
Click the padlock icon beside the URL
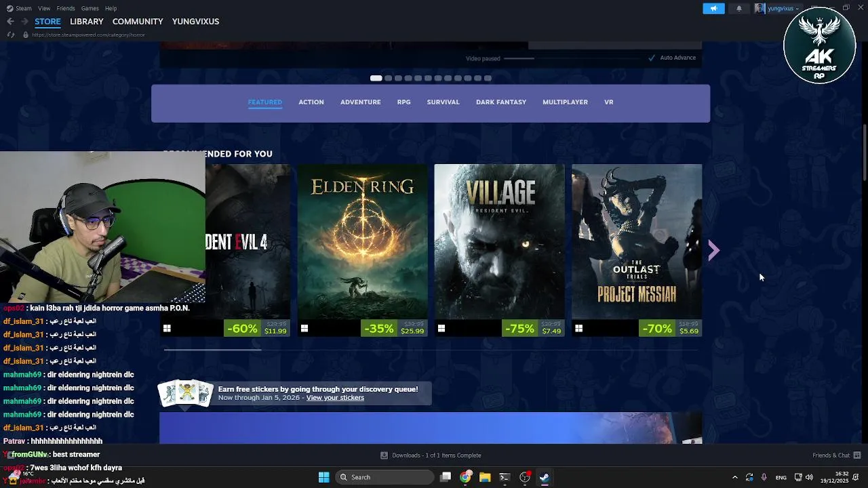tap(26, 35)
